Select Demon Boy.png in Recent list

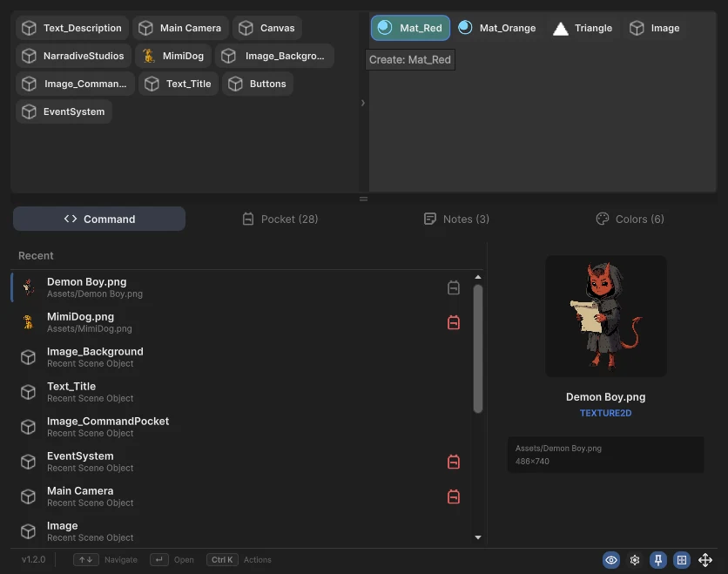(x=241, y=287)
